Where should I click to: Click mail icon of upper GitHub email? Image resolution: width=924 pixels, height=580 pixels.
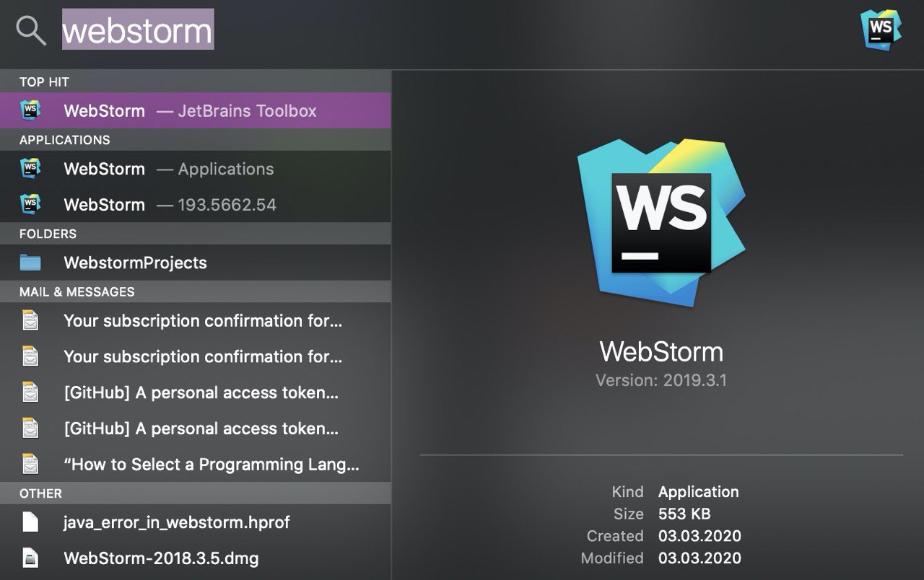tap(30, 392)
